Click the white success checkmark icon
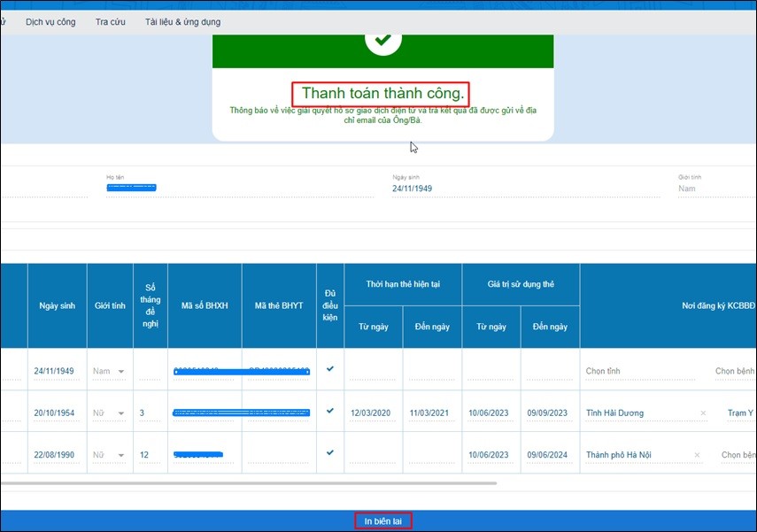This screenshot has width=757, height=532. 382,39
